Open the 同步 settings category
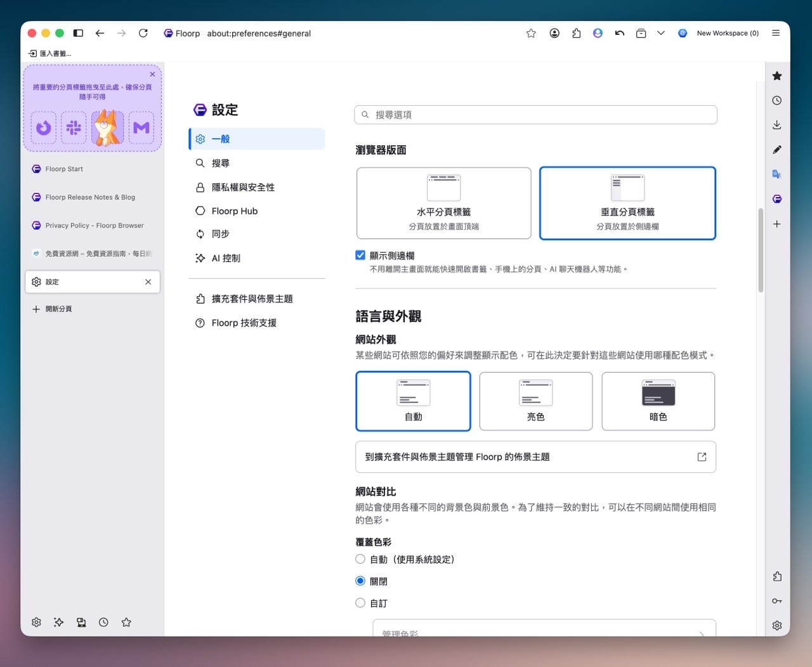The width and height of the screenshot is (812, 667). pyautogui.click(x=257, y=234)
